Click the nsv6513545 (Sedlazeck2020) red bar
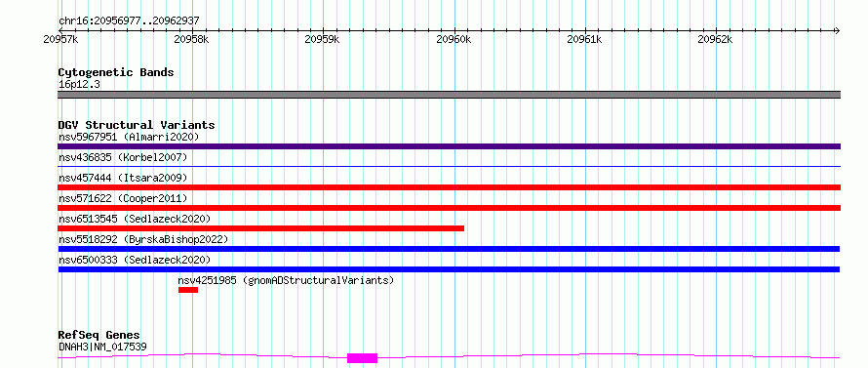This screenshot has width=868, height=368. 260,228
